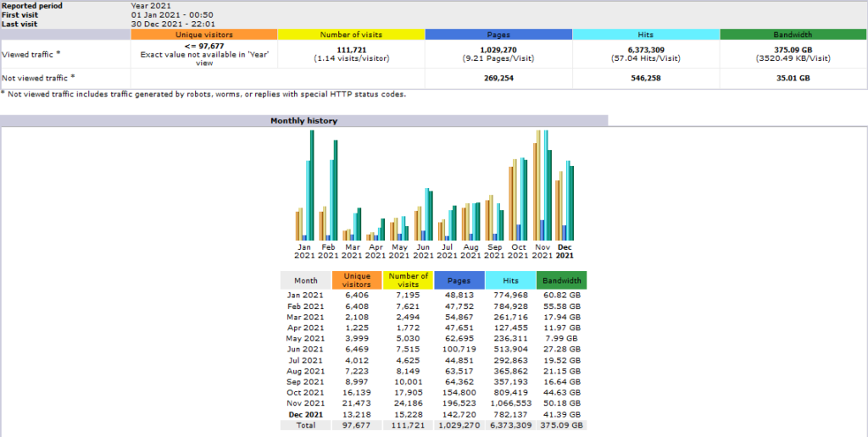Select the Total row label in monthly table
Screen dimensions: 868x437
point(306,425)
